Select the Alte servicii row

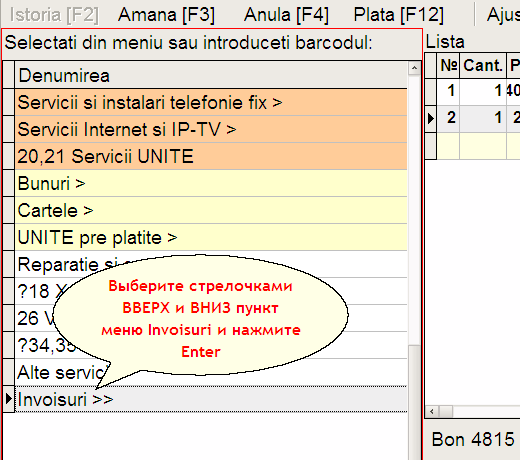pyautogui.click(x=211, y=372)
